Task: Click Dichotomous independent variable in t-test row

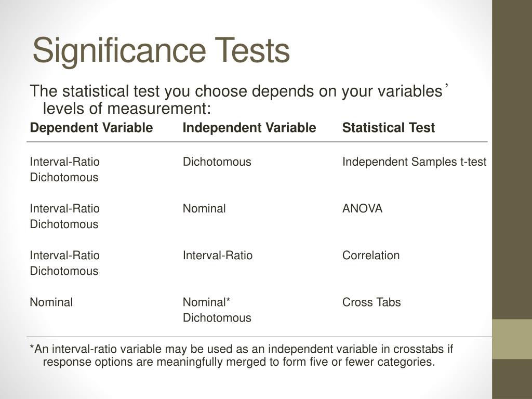Action: point(217,162)
